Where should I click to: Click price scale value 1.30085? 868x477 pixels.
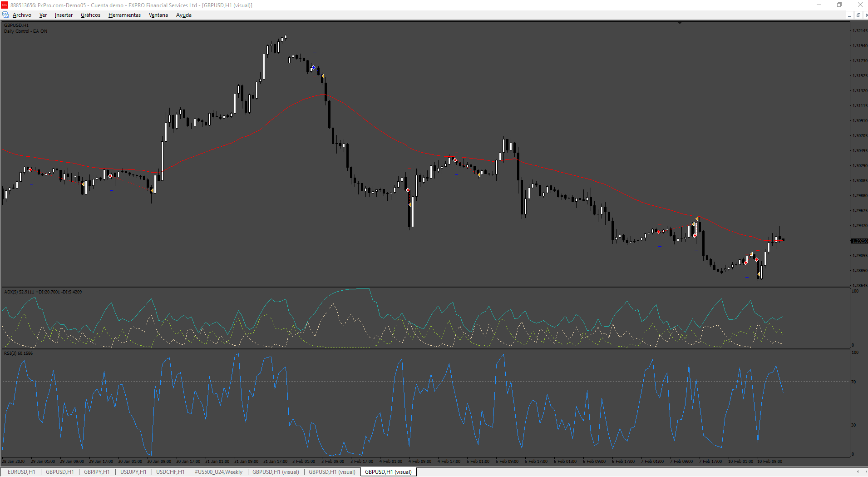[860, 181]
